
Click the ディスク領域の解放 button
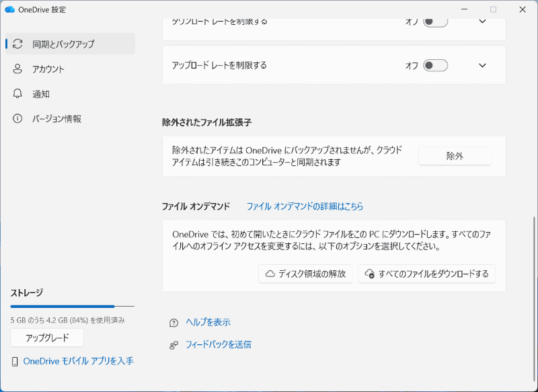click(x=305, y=274)
